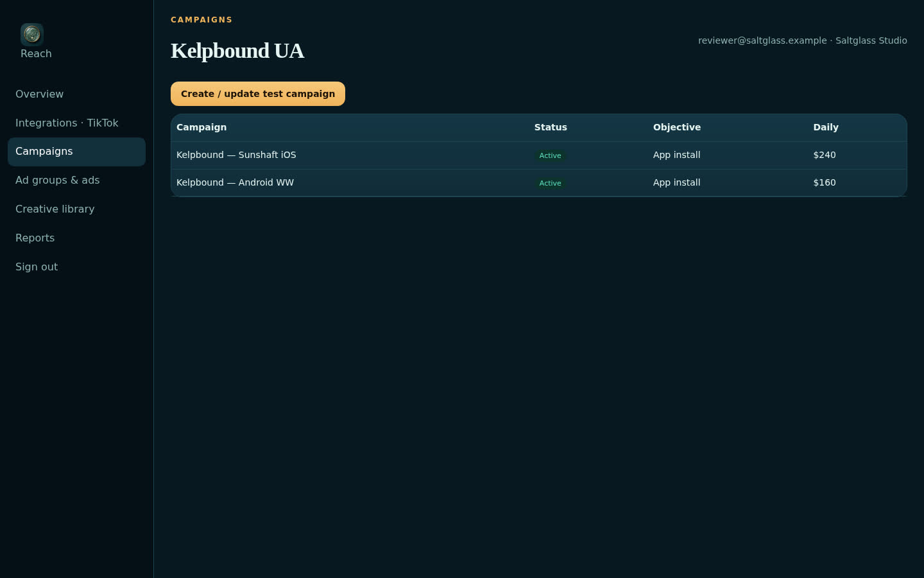
Task: Click the CAMPAIGNS breadcrumb label
Action: pos(201,20)
